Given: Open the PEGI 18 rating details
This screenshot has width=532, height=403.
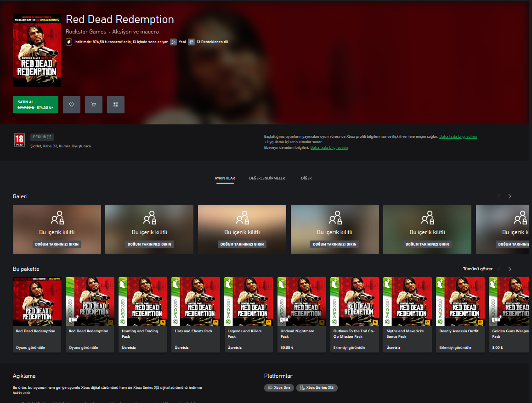Looking at the screenshot, I should pyautogui.click(x=42, y=136).
